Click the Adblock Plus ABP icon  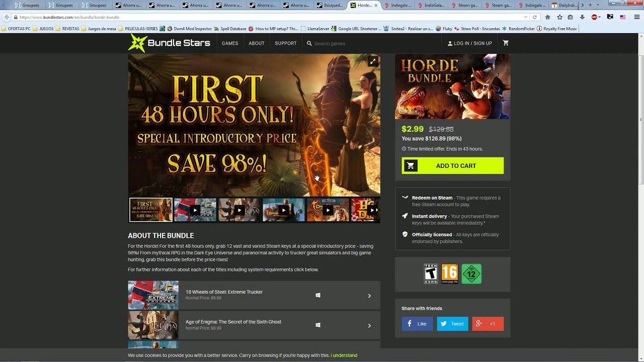pyautogui.click(x=594, y=17)
